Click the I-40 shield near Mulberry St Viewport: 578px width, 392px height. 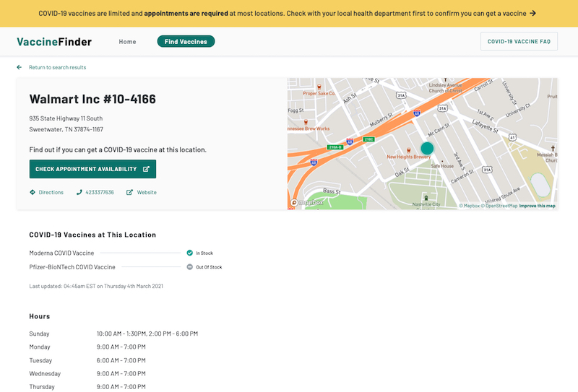click(417, 113)
